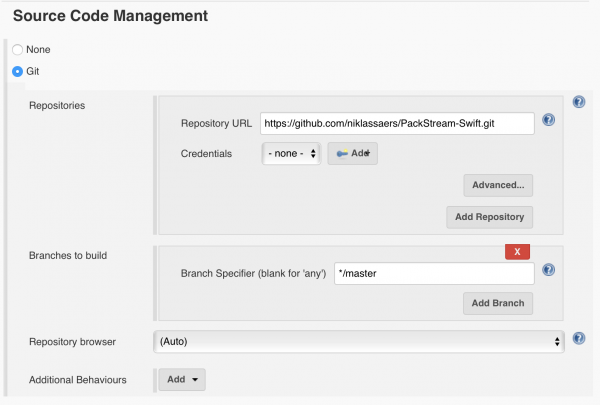Click the help icon beside the Repositories section
Image resolution: width=600 pixels, height=405 pixels.
pos(578,102)
